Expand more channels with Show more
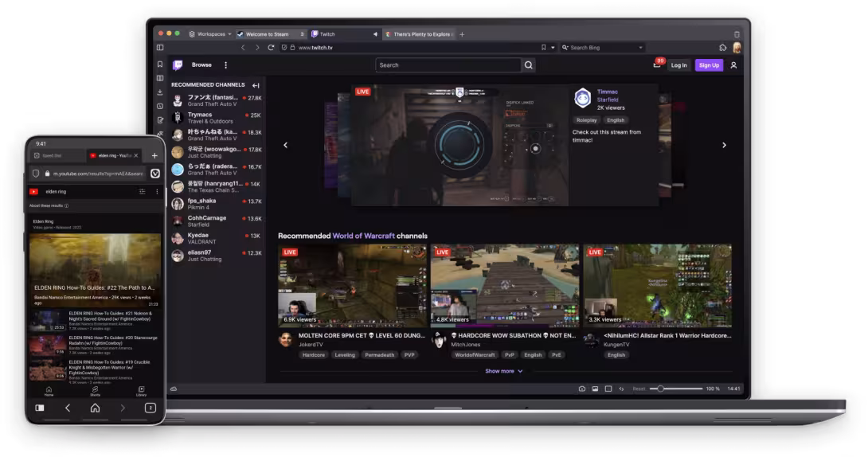The height and width of the screenshot is (457, 868). tap(504, 371)
